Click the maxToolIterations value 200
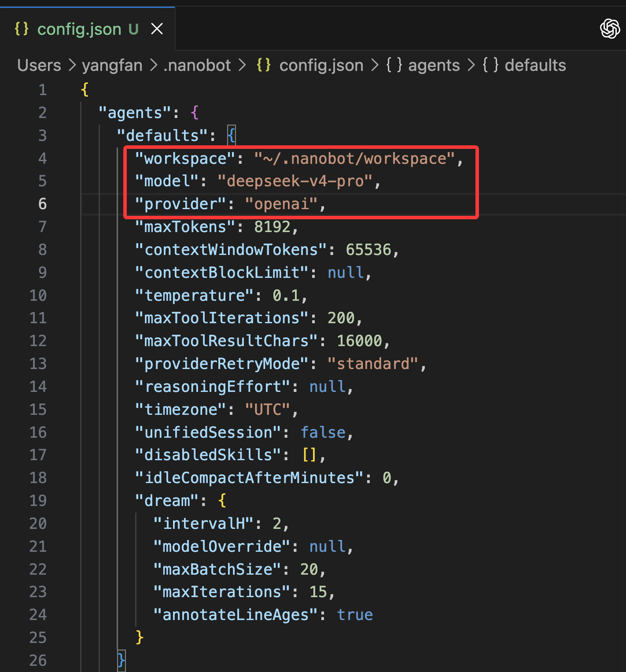 coord(341,318)
